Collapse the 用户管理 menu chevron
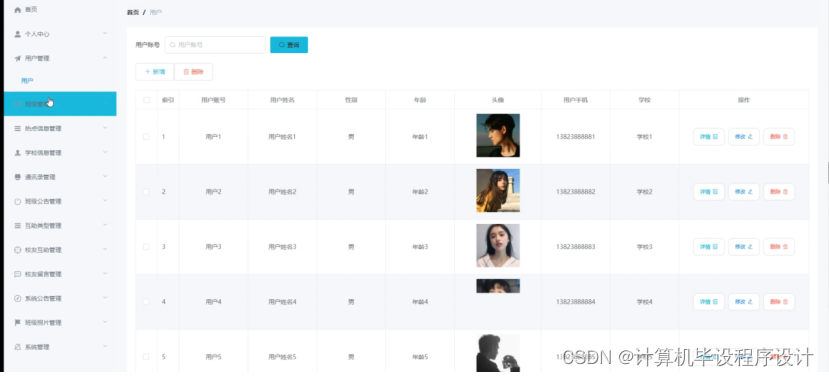 [x=105, y=58]
